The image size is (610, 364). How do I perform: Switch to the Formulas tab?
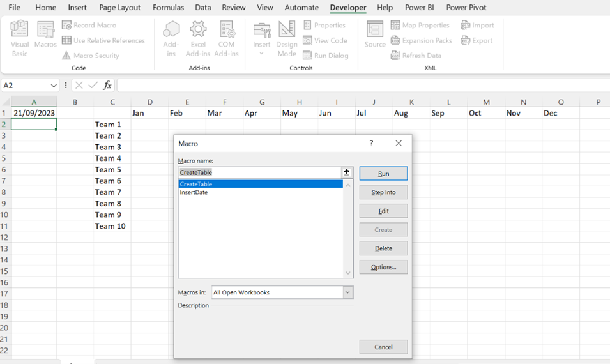click(168, 8)
